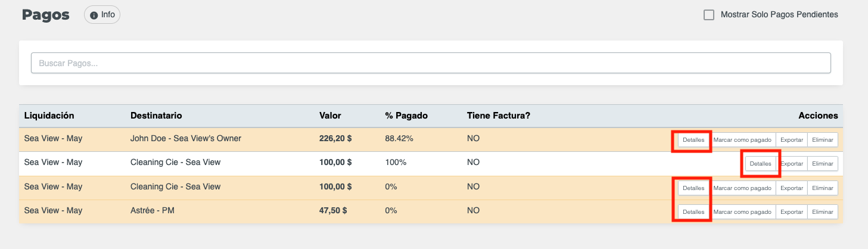Click the Info icon button beside Pagos
Screen dimensions: 868x249
tap(102, 15)
